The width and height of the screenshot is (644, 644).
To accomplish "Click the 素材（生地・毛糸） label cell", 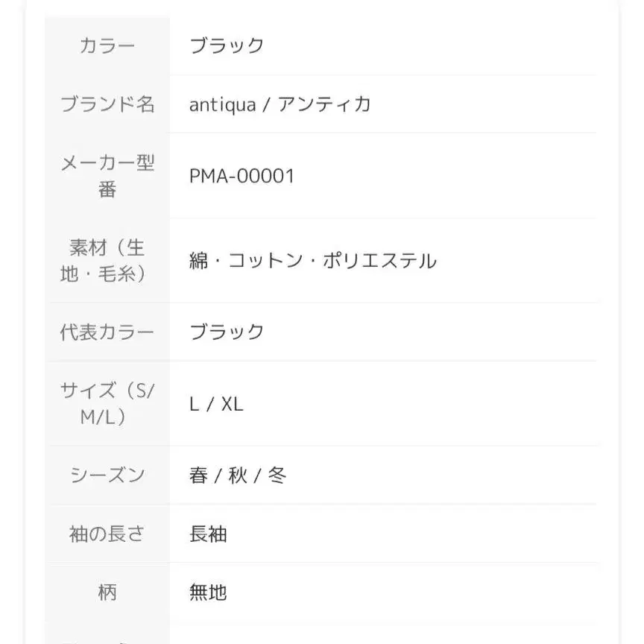I will [107, 261].
